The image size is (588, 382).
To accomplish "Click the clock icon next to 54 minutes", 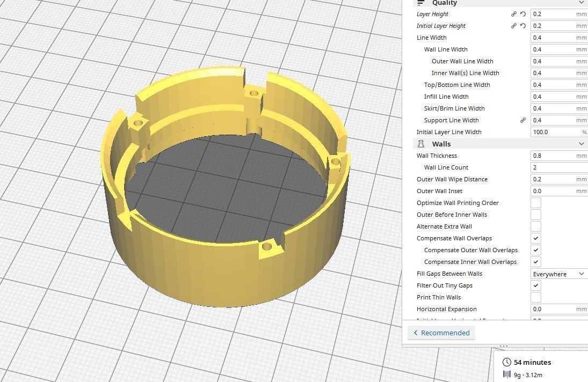I will click(506, 362).
